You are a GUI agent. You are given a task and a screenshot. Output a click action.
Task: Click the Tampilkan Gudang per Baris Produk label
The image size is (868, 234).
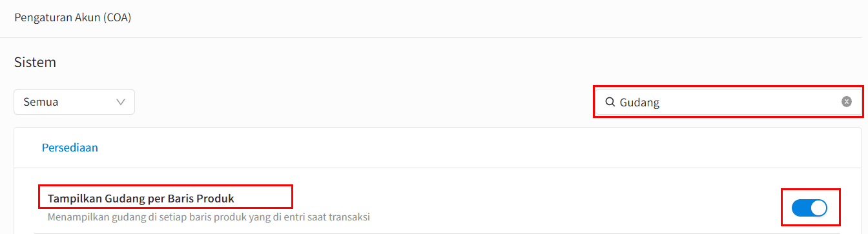tap(141, 198)
